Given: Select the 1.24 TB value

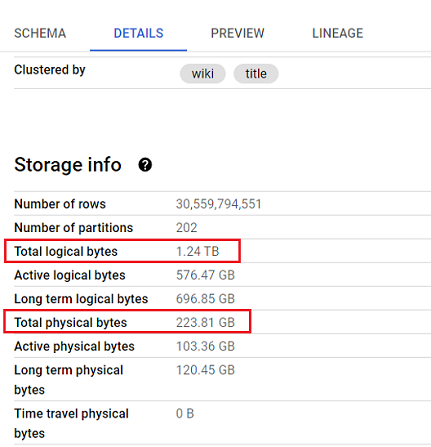Looking at the screenshot, I should click(x=198, y=251).
